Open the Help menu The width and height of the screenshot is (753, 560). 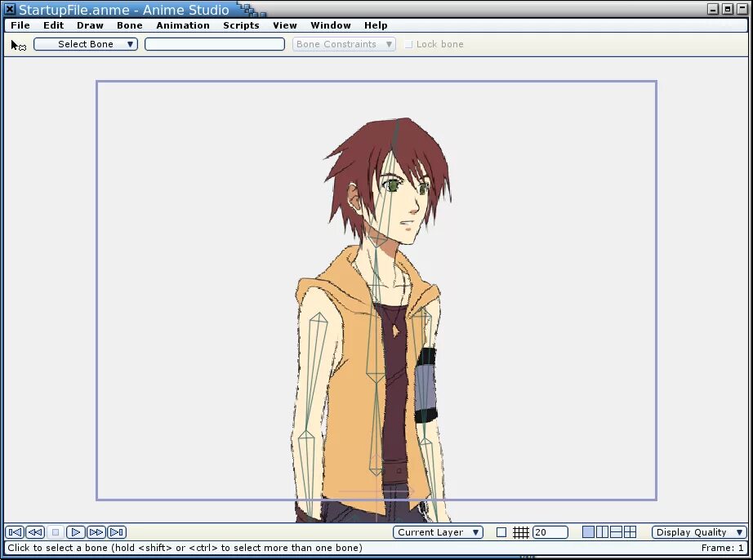click(376, 25)
